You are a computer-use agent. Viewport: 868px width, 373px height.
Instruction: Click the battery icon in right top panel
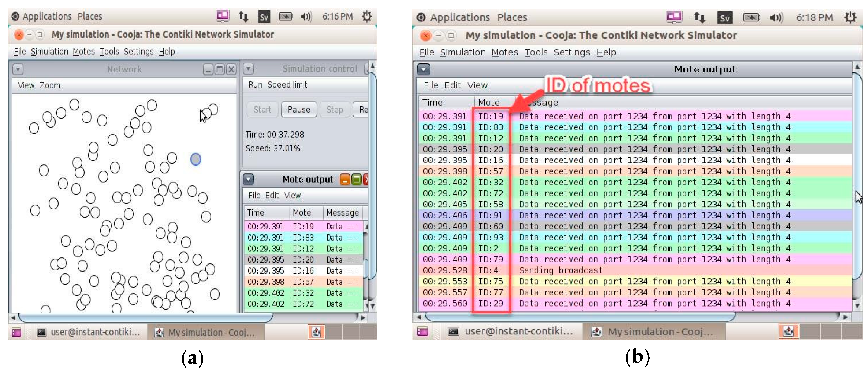tap(751, 17)
